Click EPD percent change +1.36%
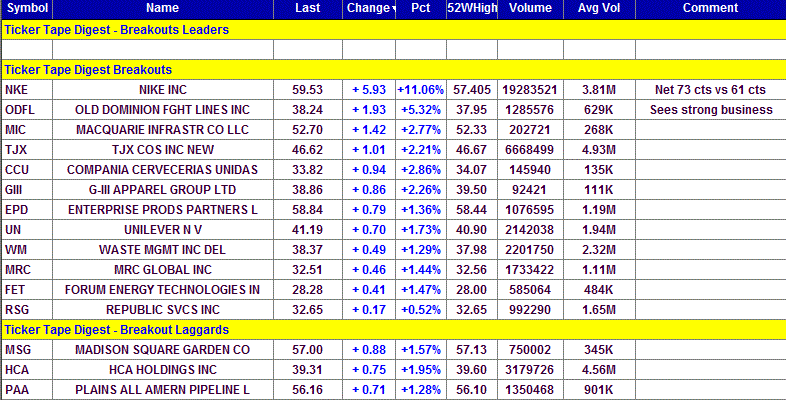The height and width of the screenshot is (400, 786). pyautogui.click(x=421, y=210)
